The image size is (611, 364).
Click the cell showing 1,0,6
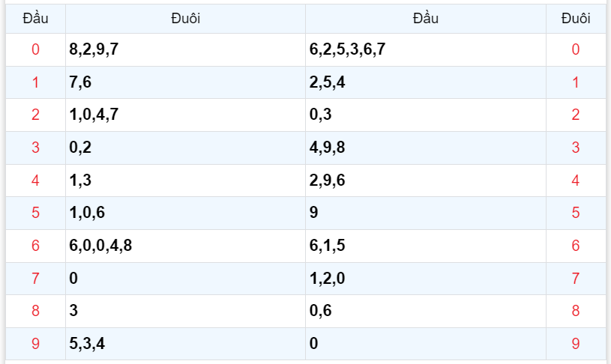(x=87, y=213)
